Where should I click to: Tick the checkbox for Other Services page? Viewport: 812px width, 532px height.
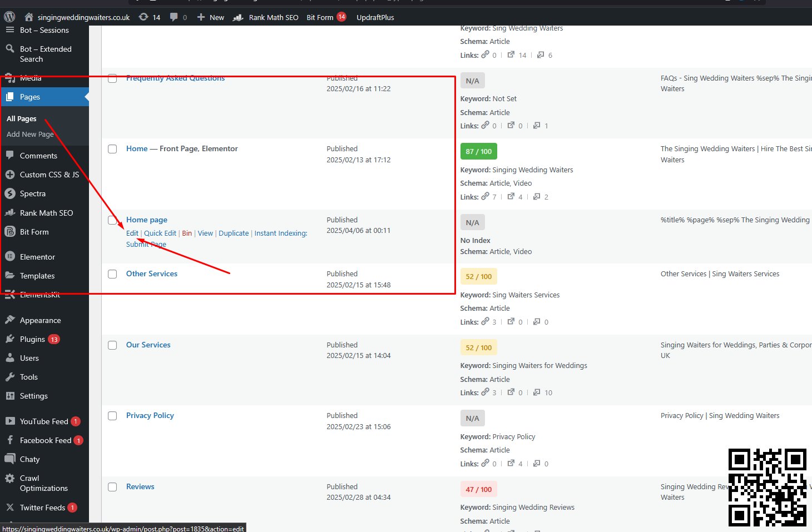point(112,274)
